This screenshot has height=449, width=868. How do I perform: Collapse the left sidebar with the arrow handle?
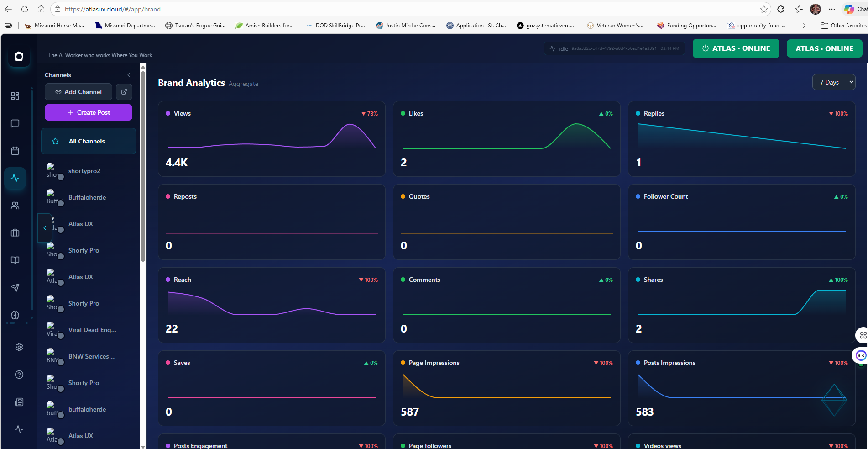coord(44,227)
